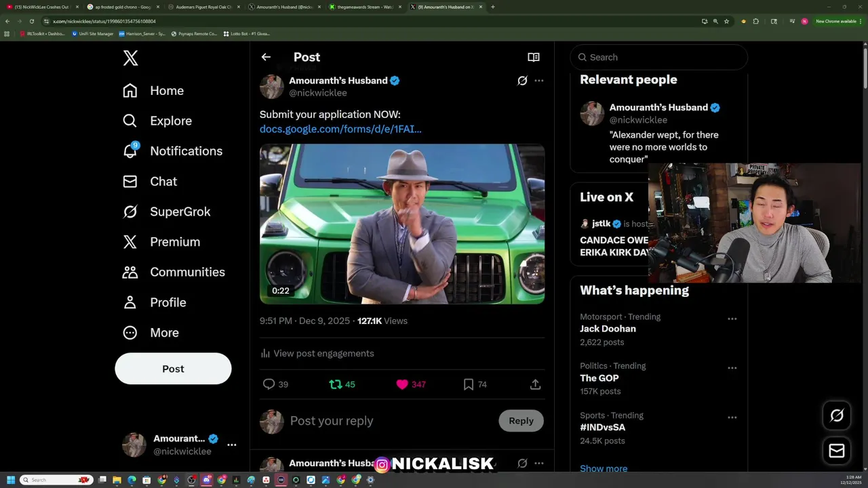
Task: Open the Chat section
Action: click(150, 182)
